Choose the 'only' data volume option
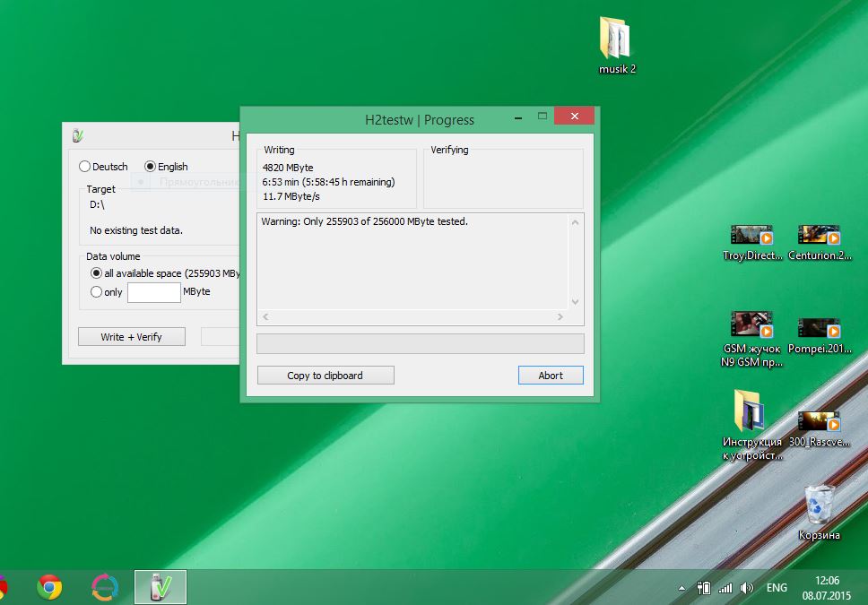The image size is (868, 605). (96, 292)
